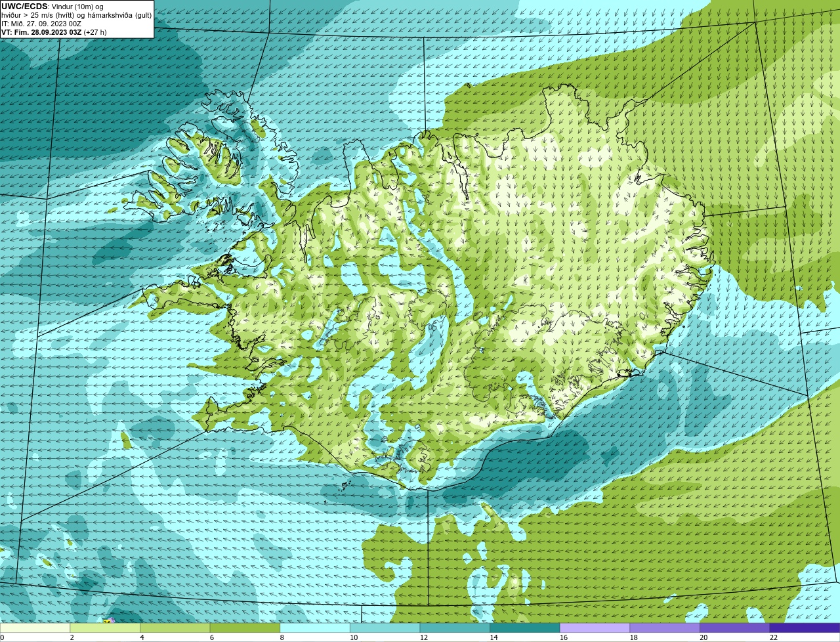Click the "0" label on the wind scale
Screen dimensions: 840x642
click(x=3, y=637)
